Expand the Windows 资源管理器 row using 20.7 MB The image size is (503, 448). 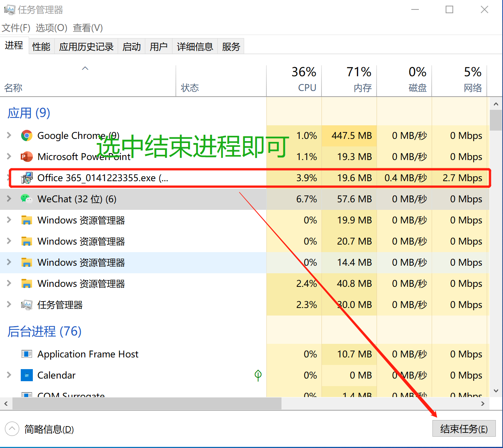[9, 241]
